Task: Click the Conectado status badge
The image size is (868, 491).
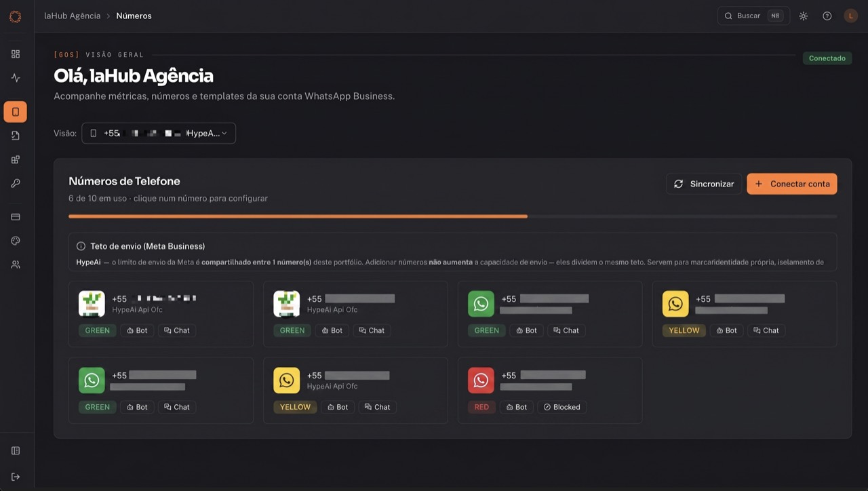Action: [x=827, y=58]
